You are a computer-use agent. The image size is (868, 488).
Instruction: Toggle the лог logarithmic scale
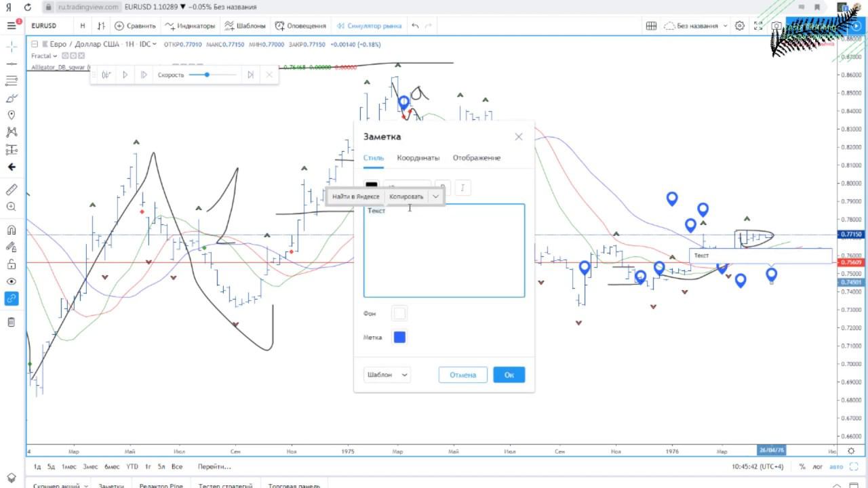[818, 466]
